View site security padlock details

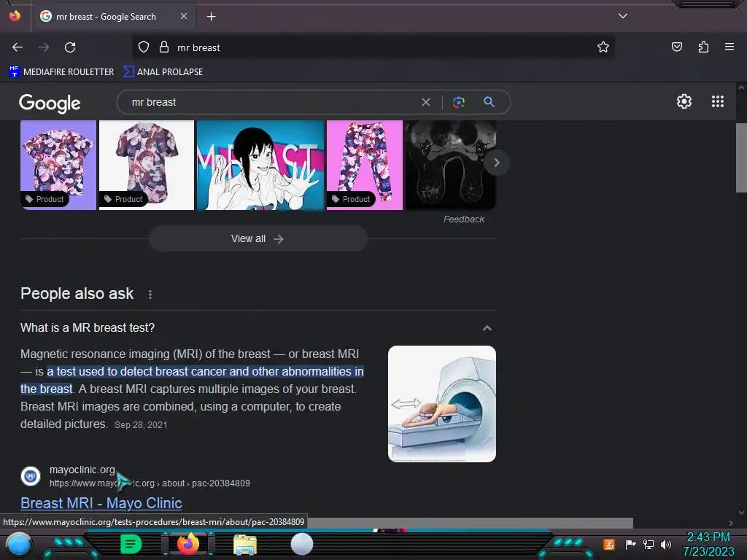click(164, 47)
